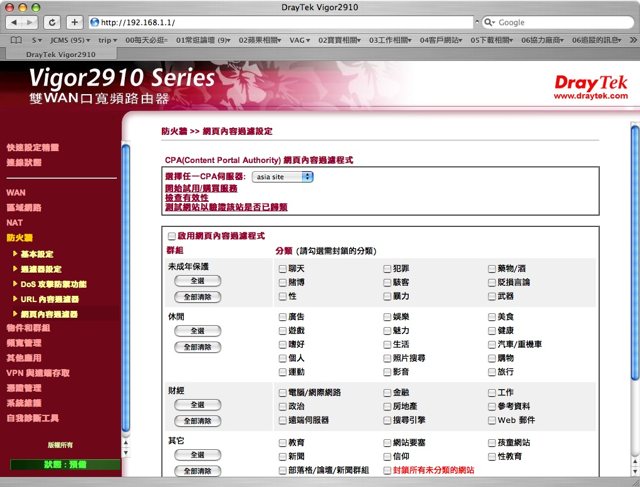640x487 pixels.
Task: Select the DrayTek Vigor2910 browser tab
Action: (x=61, y=54)
